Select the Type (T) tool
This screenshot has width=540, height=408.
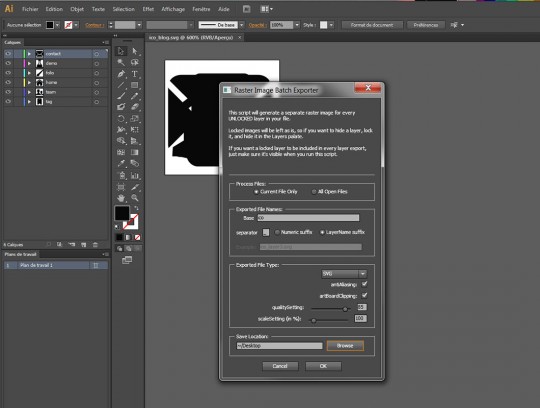pyautogui.click(x=135, y=74)
